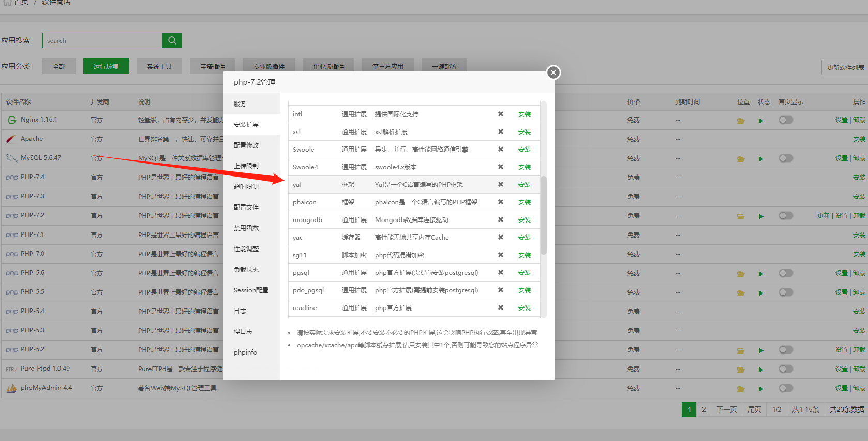Viewport: 868px width, 441px height.
Task: Filter by 系统工具 category
Action: coord(159,66)
